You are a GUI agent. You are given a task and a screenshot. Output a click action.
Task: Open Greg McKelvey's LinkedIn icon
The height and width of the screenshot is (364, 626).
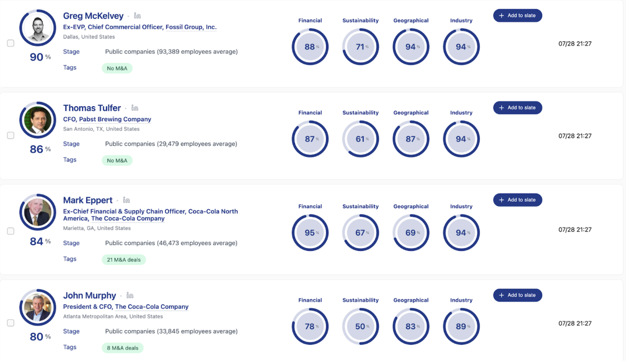click(x=137, y=16)
